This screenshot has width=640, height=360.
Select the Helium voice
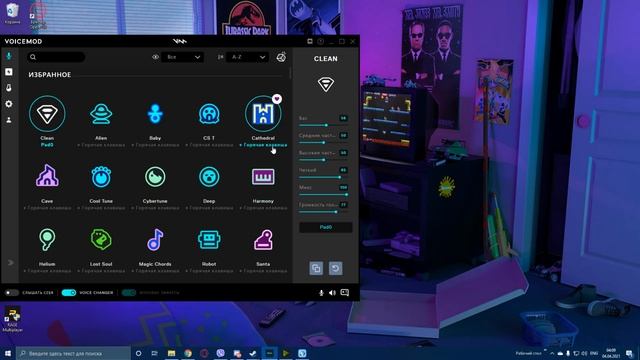[47, 240]
